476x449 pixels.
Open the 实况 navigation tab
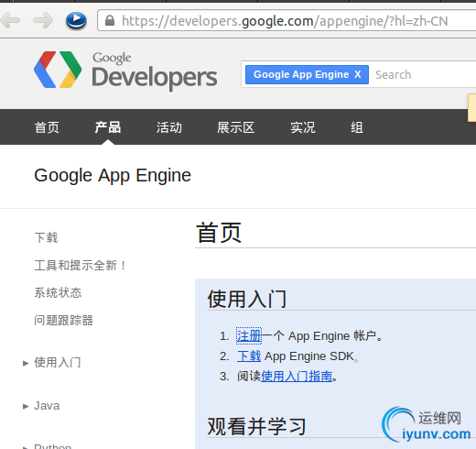point(303,127)
